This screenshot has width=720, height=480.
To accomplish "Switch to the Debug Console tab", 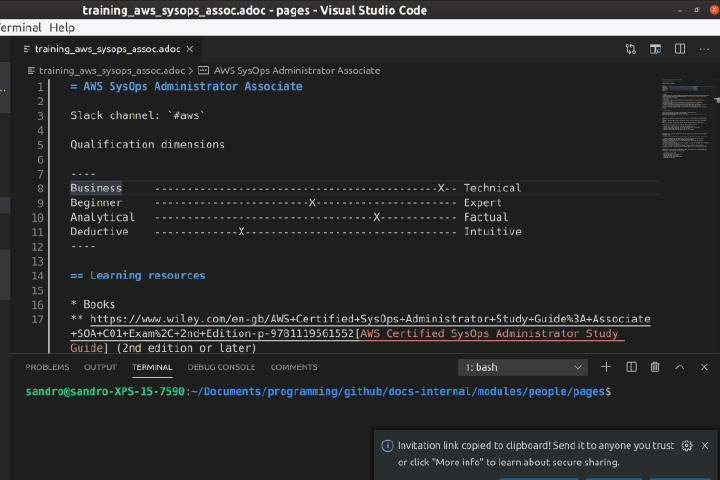I will pyautogui.click(x=221, y=367).
